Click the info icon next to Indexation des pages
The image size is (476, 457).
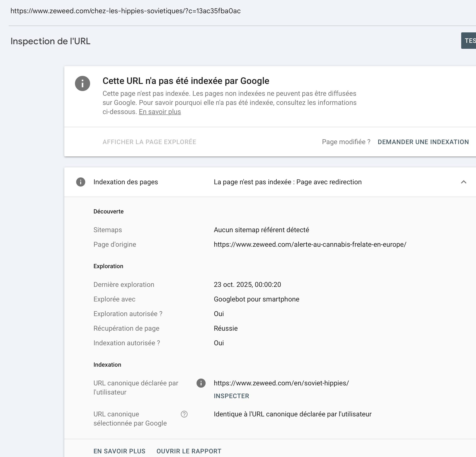81,182
